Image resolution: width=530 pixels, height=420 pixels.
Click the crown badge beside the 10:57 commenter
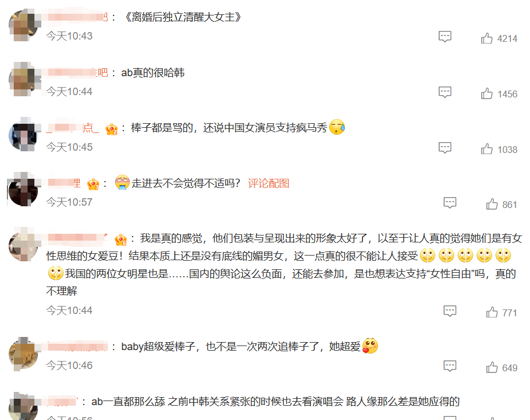93,184
